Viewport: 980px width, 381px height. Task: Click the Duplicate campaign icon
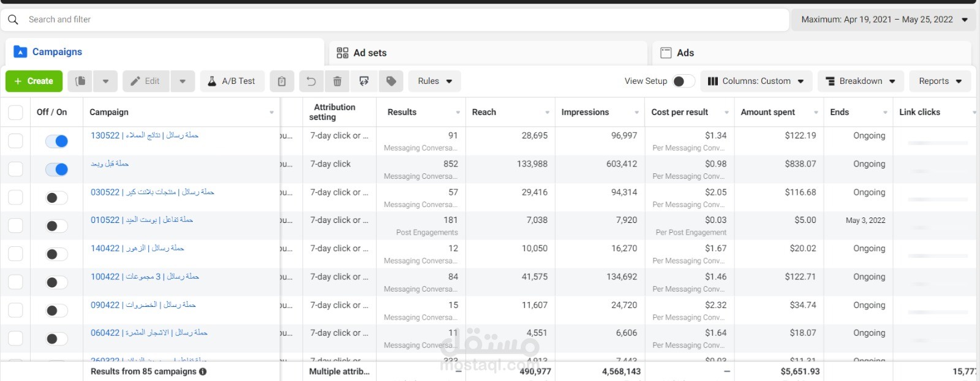click(x=80, y=81)
